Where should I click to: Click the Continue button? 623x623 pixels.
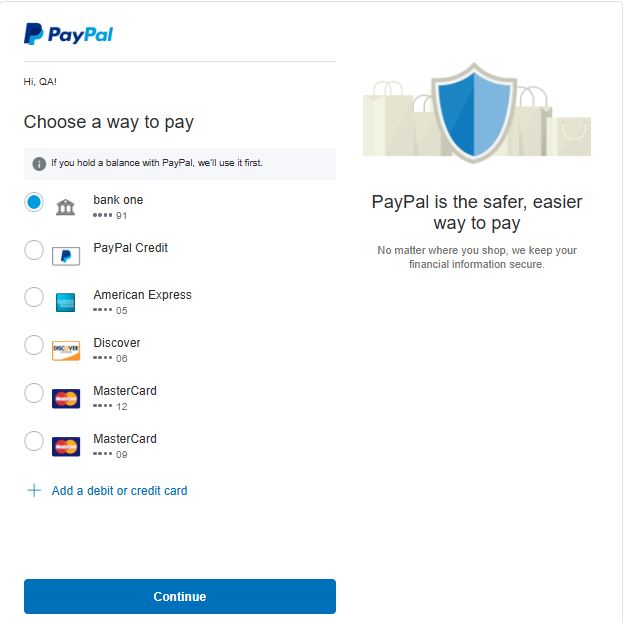tap(180, 596)
